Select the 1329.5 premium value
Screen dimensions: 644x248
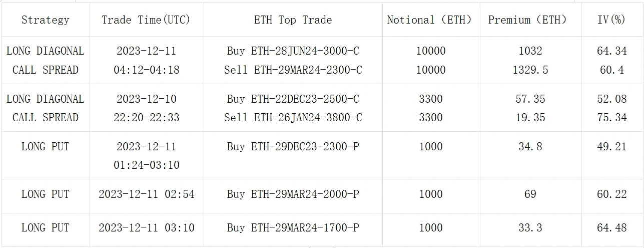coord(530,70)
